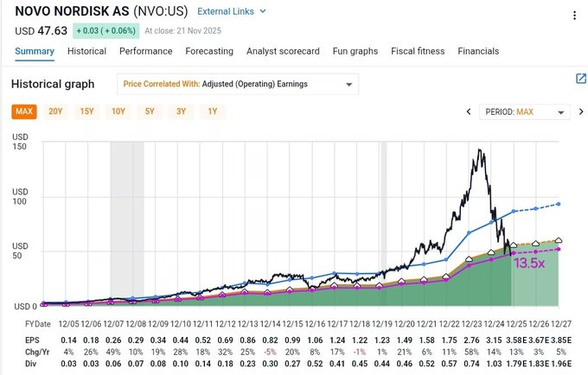Viewport: 588px width, 375px height.
Task: Select the 20Y time range
Action: 55,111
